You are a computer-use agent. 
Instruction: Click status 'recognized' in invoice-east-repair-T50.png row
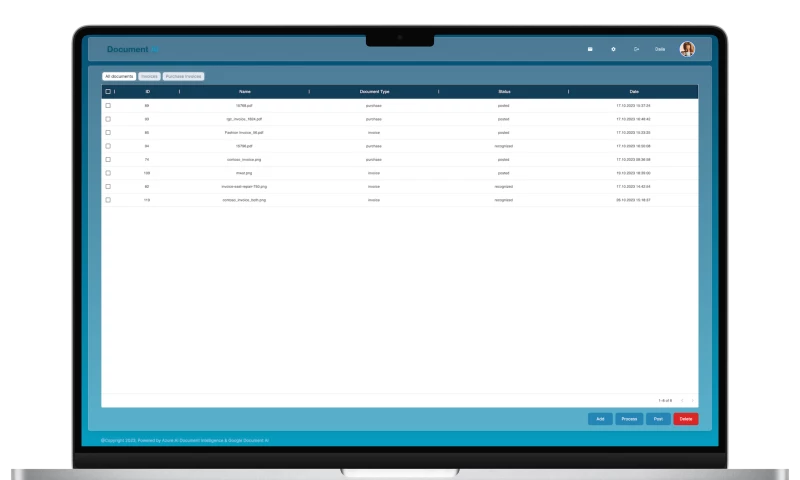tap(504, 187)
